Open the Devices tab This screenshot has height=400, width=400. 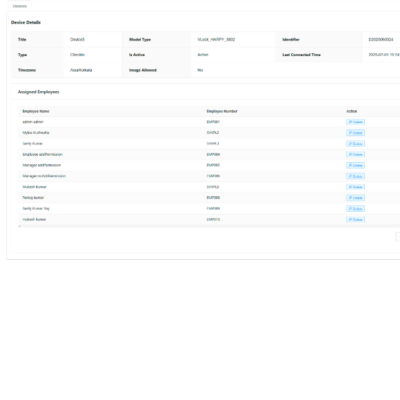point(19,6)
